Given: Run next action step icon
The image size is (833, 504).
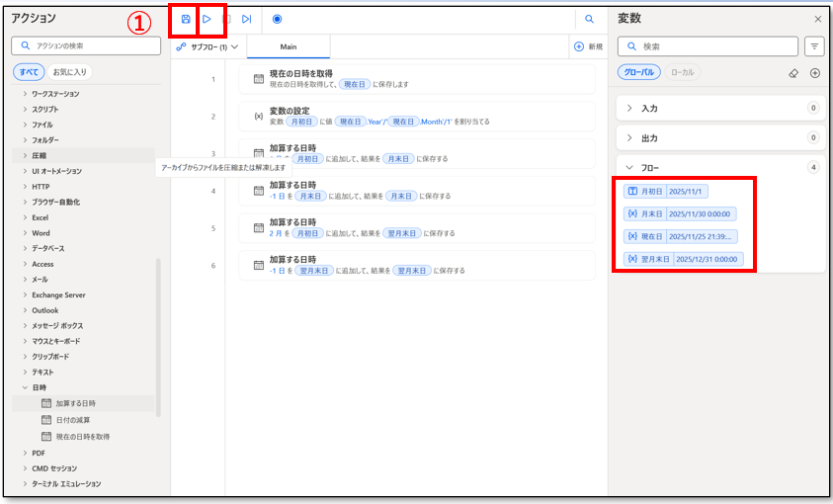Looking at the screenshot, I should (247, 19).
